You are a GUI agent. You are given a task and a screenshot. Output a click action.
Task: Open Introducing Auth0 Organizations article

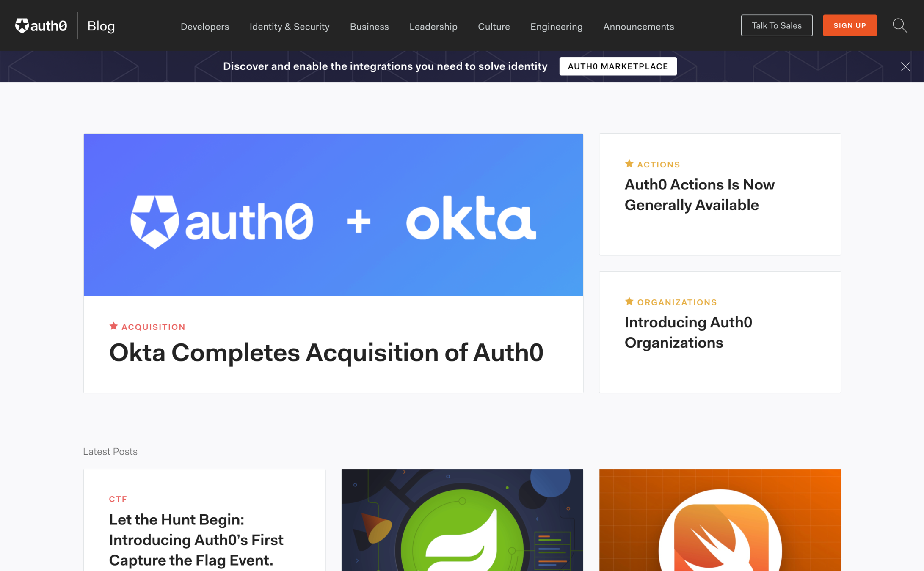click(x=688, y=332)
